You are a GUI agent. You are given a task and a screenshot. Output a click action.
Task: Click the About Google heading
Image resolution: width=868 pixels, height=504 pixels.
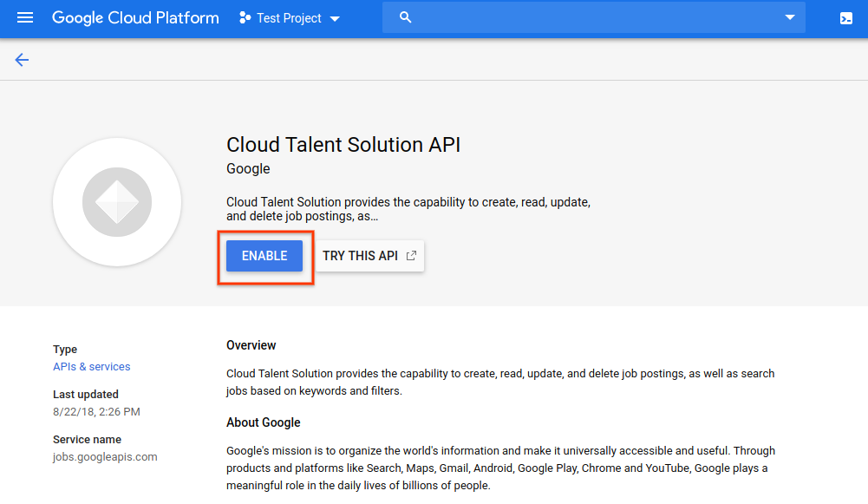coord(264,422)
